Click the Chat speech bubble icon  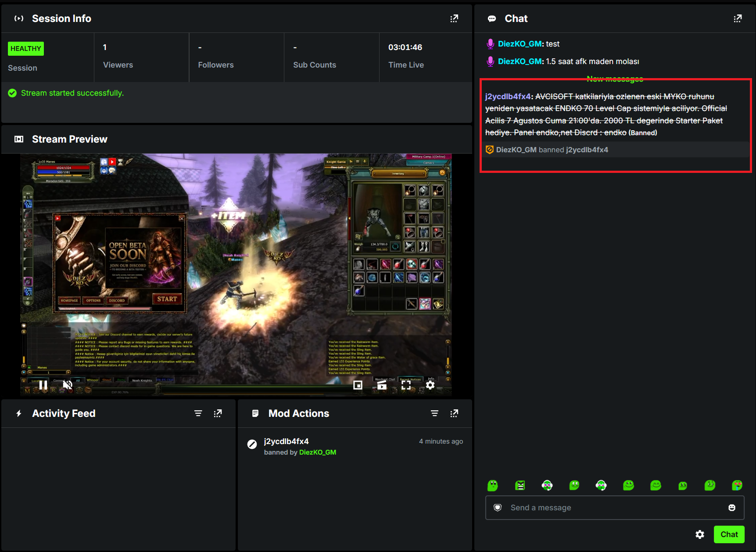pyautogui.click(x=492, y=18)
